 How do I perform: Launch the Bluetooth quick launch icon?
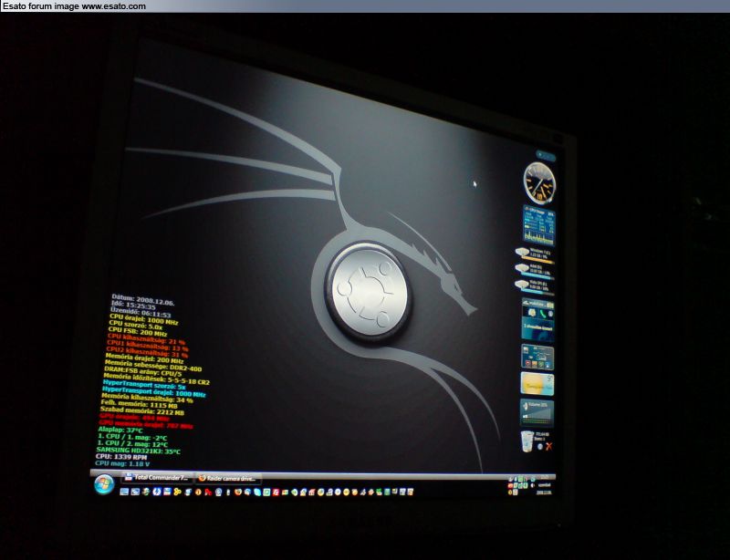click(x=156, y=492)
